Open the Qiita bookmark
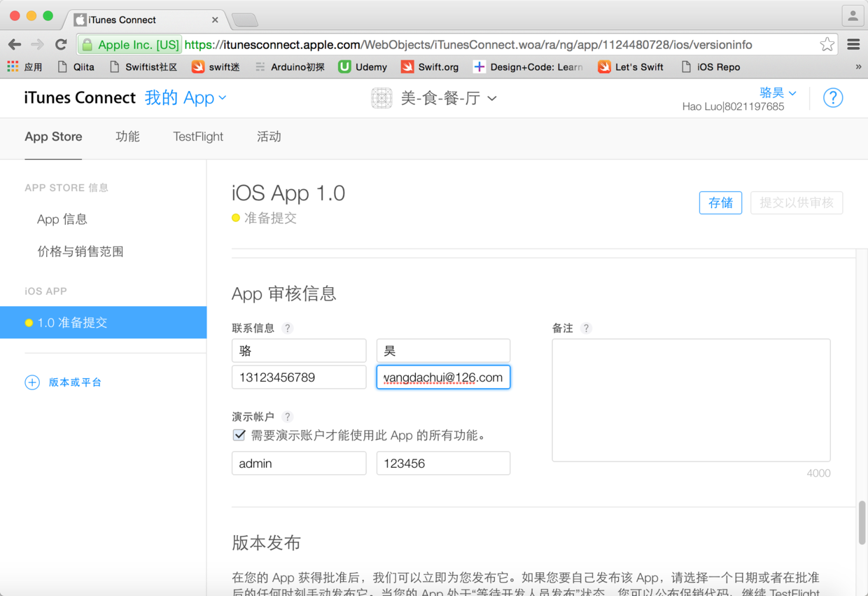Image resolution: width=868 pixels, height=596 pixels. click(x=76, y=67)
